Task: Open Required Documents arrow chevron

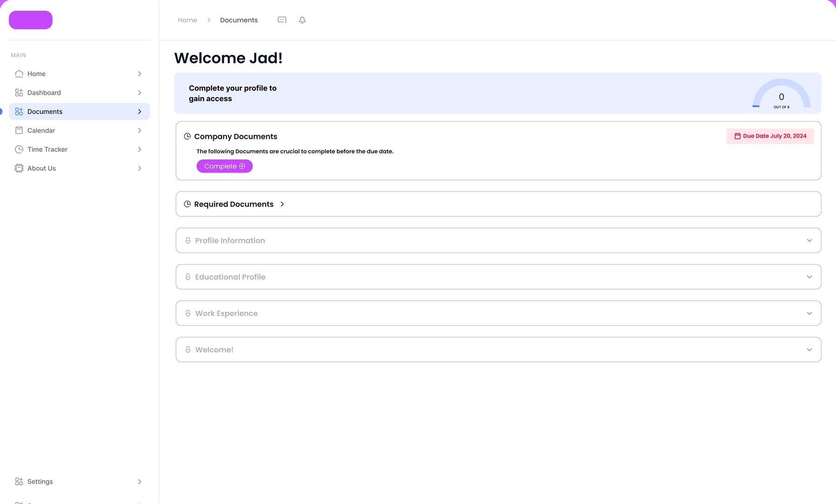Action: point(282,204)
